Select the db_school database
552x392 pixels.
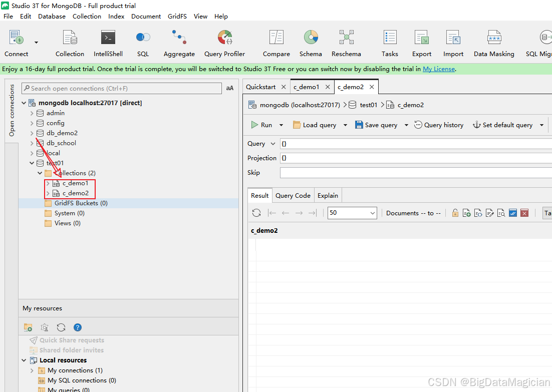[x=61, y=143]
